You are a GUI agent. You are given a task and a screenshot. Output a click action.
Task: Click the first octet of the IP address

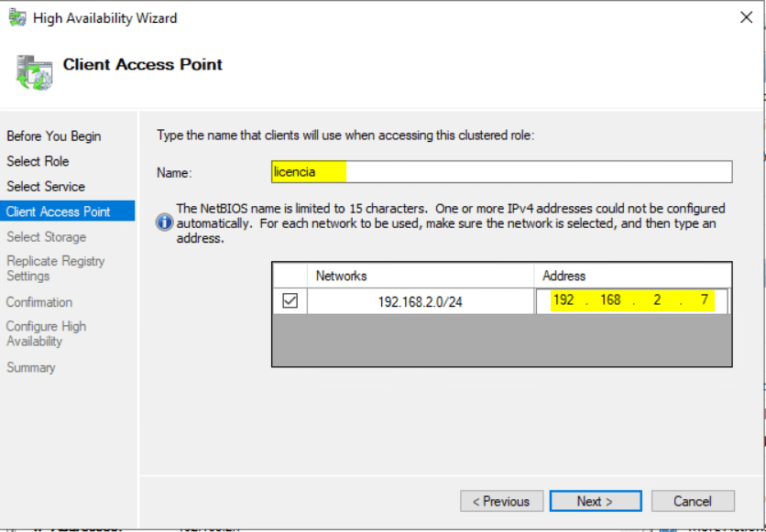tap(565, 300)
